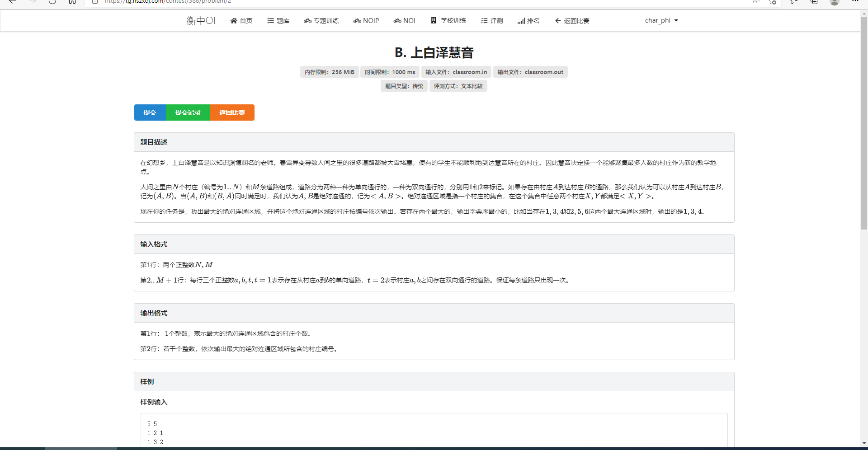Click the orange 返回比赛 button
Image resolution: width=868 pixels, height=450 pixels.
coord(232,112)
